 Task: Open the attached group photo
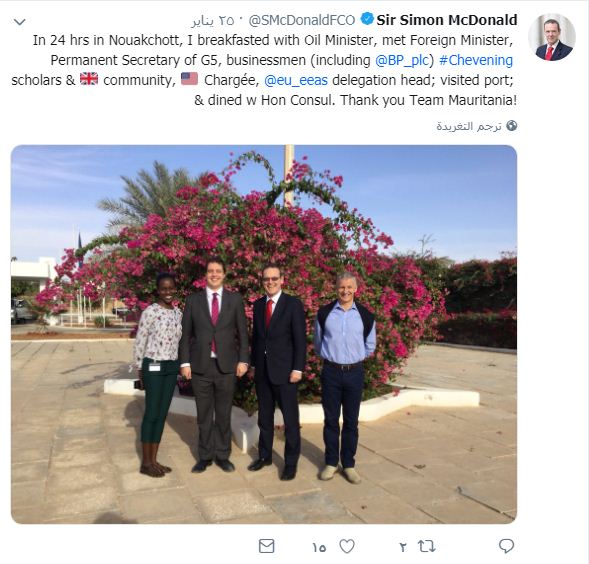(x=264, y=334)
